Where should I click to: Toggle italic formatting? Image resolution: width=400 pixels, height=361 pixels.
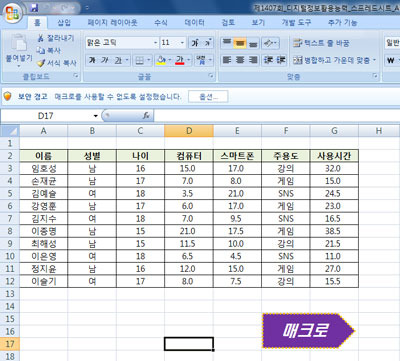coord(105,60)
